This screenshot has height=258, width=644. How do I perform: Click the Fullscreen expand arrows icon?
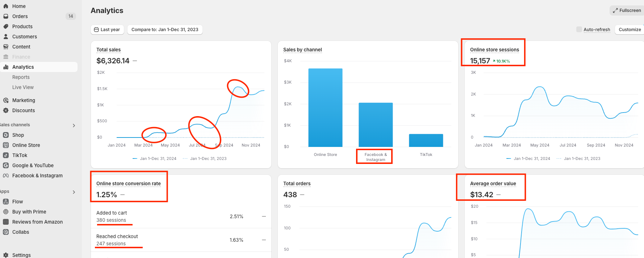[615, 10]
